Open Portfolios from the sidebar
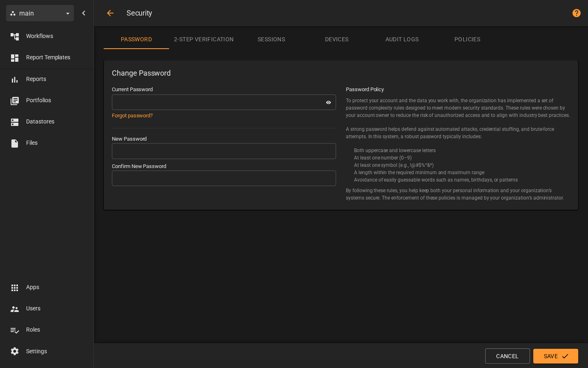 47,100
